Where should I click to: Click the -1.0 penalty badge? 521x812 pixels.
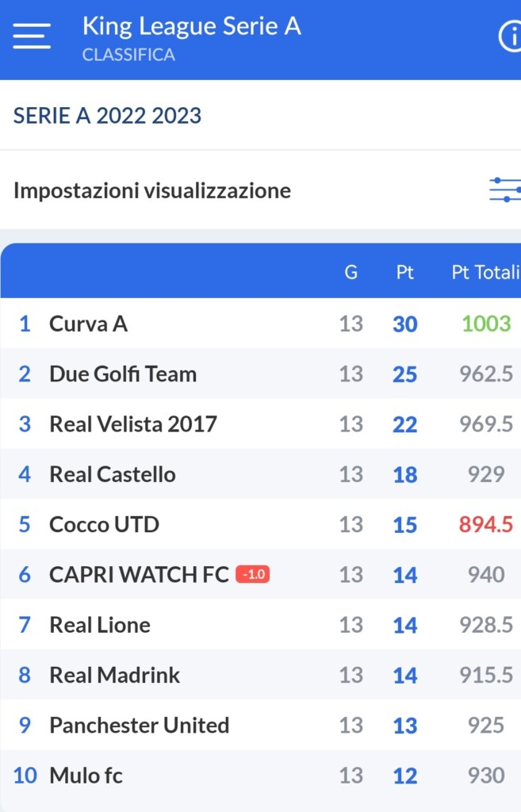point(252,574)
